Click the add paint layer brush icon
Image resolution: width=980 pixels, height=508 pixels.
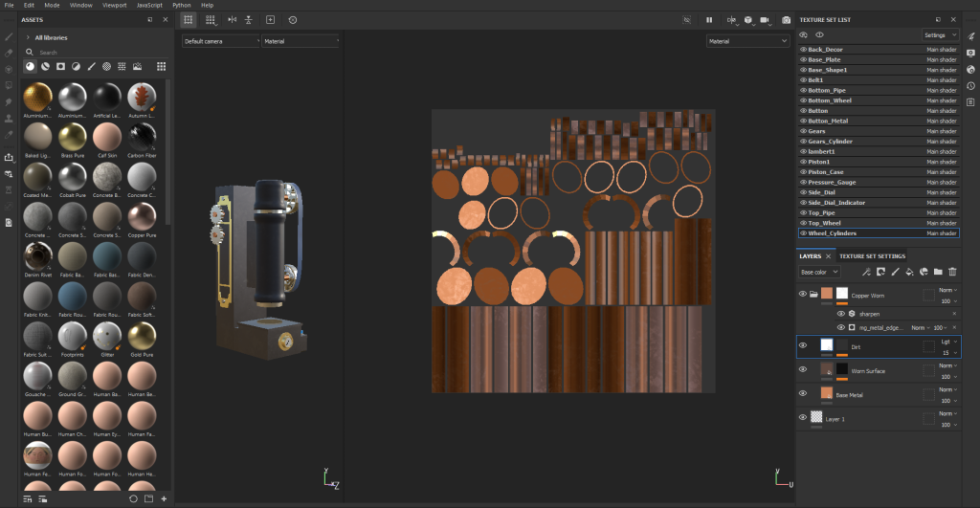tap(894, 272)
